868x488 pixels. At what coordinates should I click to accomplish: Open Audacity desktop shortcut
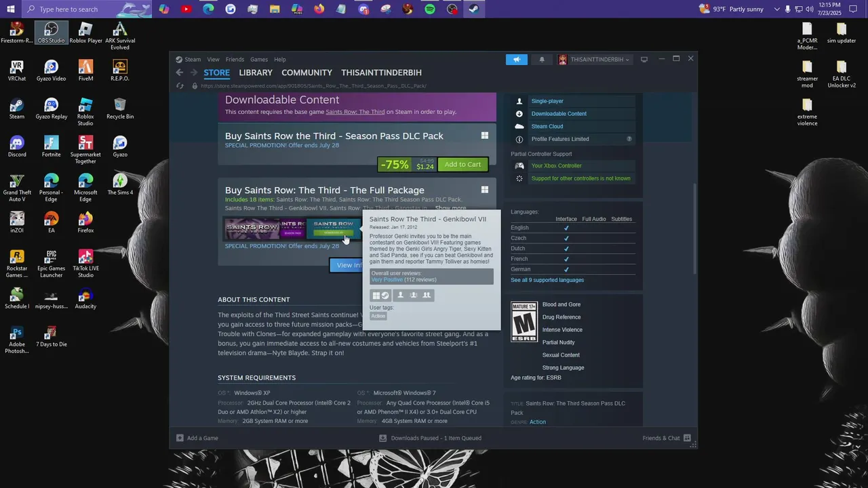(85, 298)
